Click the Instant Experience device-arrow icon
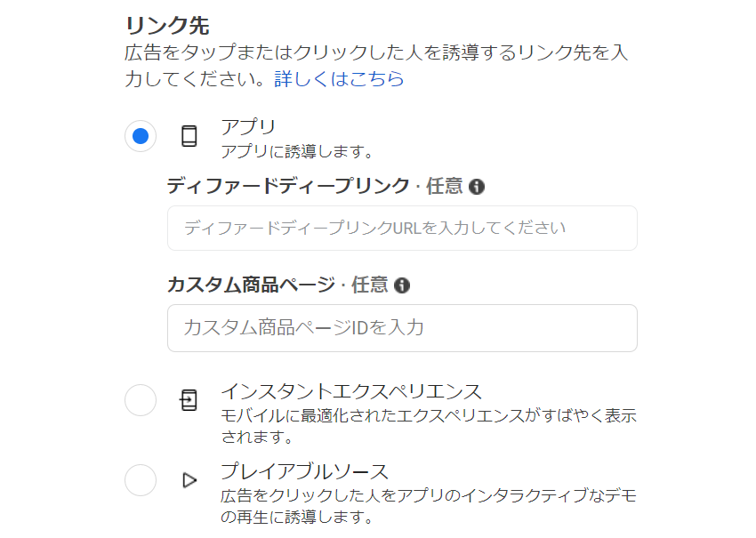 pos(189,400)
